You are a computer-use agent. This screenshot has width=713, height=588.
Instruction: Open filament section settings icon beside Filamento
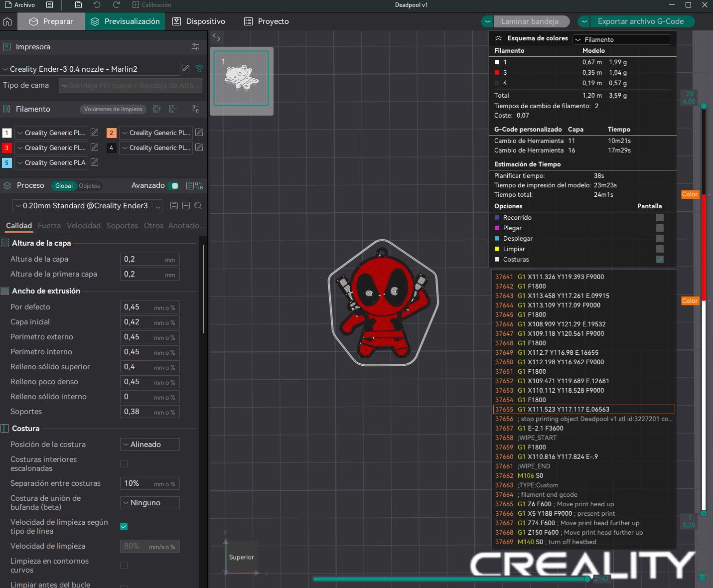point(195,109)
